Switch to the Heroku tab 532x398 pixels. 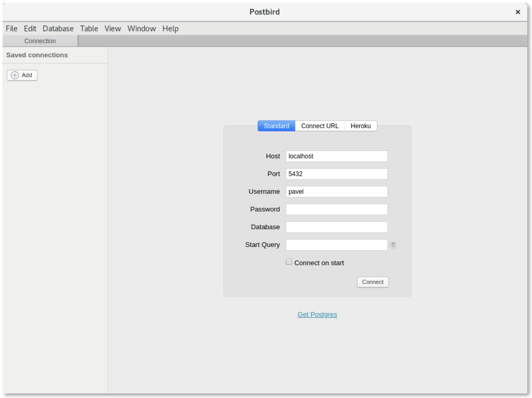[x=361, y=126]
